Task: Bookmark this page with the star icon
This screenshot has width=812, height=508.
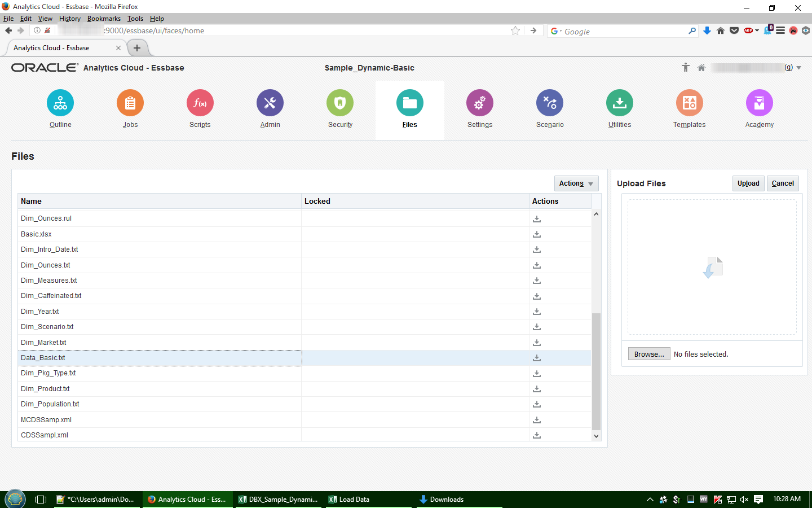Action: tap(515, 30)
